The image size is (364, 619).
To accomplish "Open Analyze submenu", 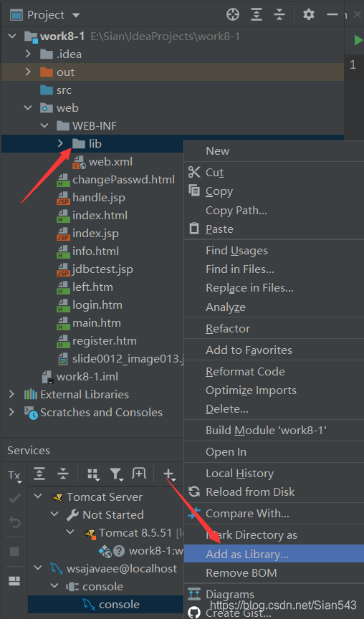I will click(274, 307).
